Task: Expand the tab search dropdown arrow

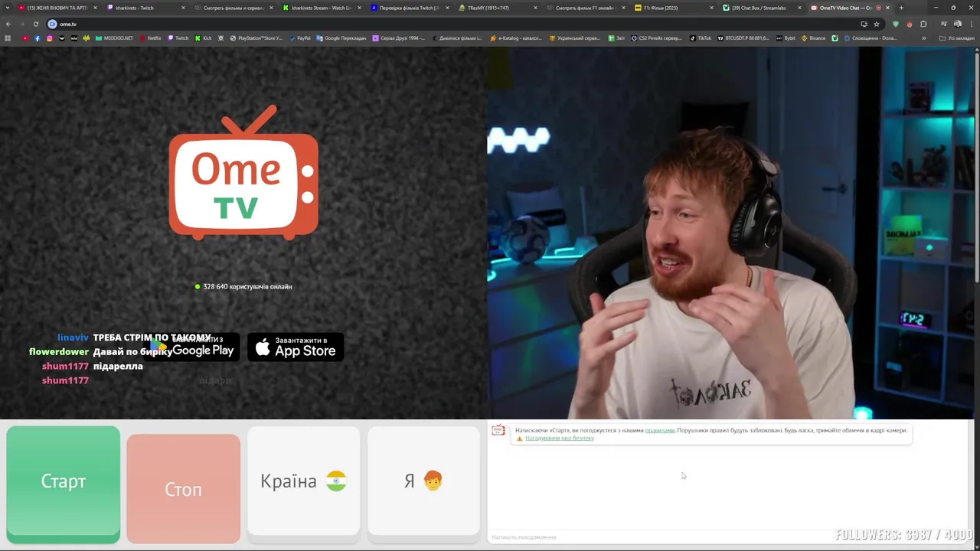Action: [8, 8]
